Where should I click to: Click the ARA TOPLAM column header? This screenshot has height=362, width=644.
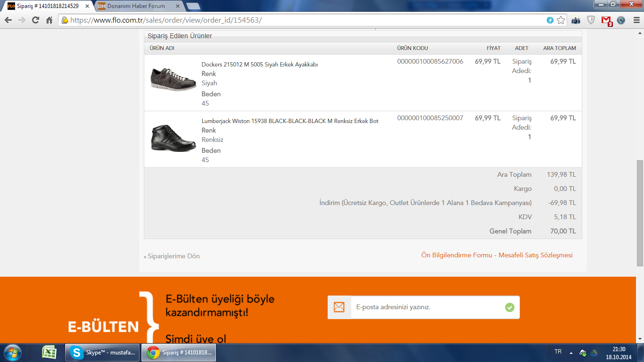click(x=560, y=48)
